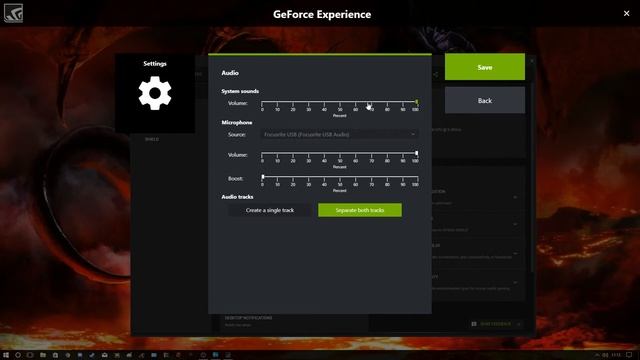Viewport: 640px width, 360px height.
Task: Click the Audio tracks label
Action: point(237,197)
